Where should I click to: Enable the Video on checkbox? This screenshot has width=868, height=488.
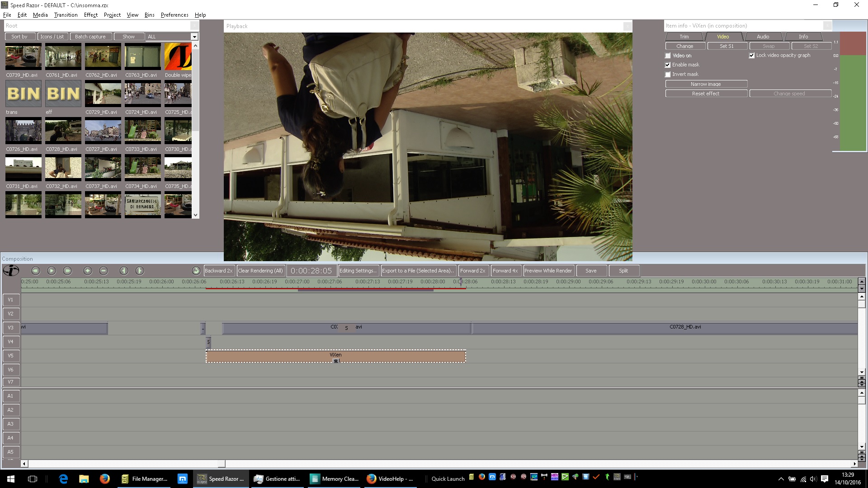(x=668, y=56)
